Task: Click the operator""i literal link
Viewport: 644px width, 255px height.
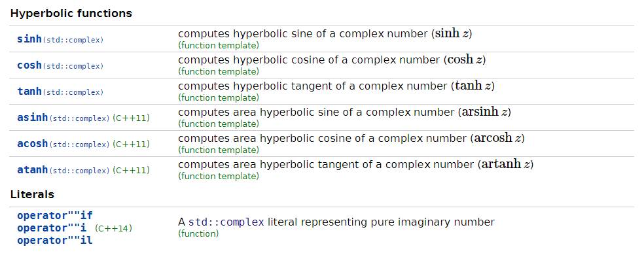Action: pos(52,228)
